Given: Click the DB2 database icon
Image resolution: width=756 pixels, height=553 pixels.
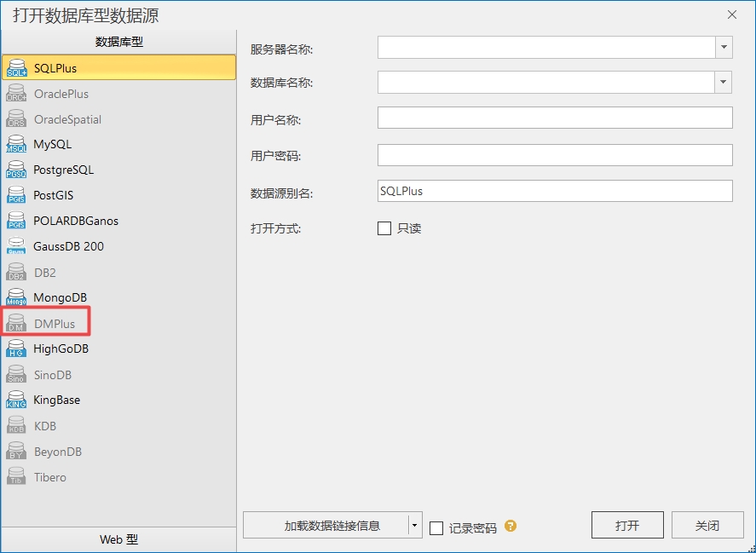Looking at the screenshot, I should click(x=16, y=273).
